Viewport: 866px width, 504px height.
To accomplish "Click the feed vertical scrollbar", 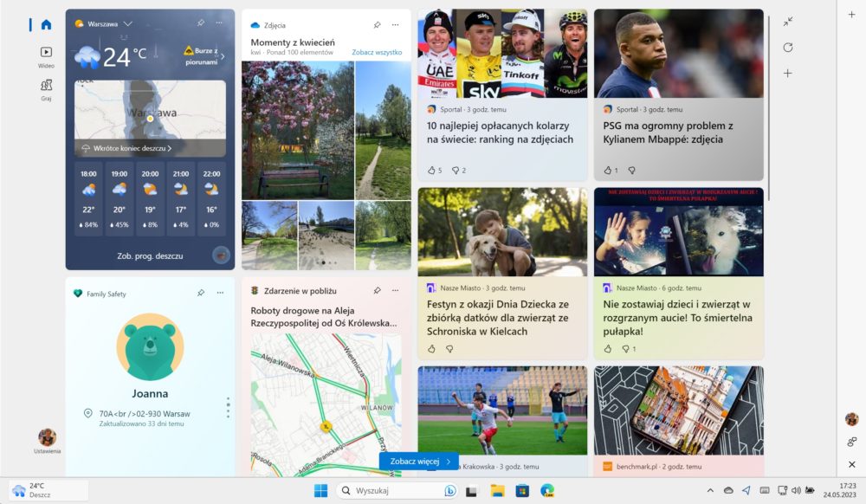I will 769,107.
